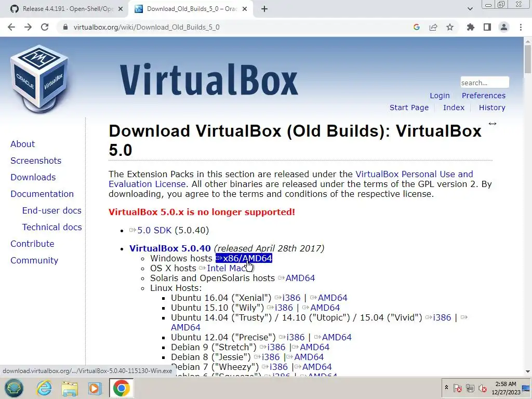Launch Internet Explorer from the taskbar
This screenshot has height=399, width=532.
[45, 388]
